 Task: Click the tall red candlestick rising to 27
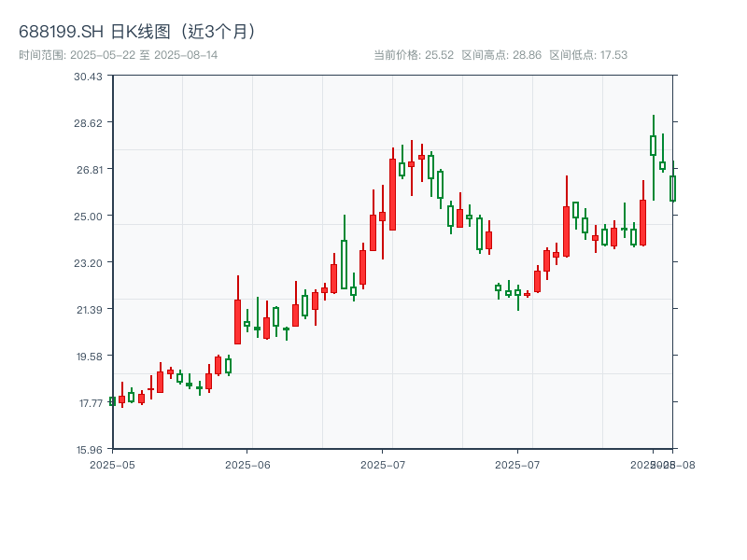tap(392, 194)
